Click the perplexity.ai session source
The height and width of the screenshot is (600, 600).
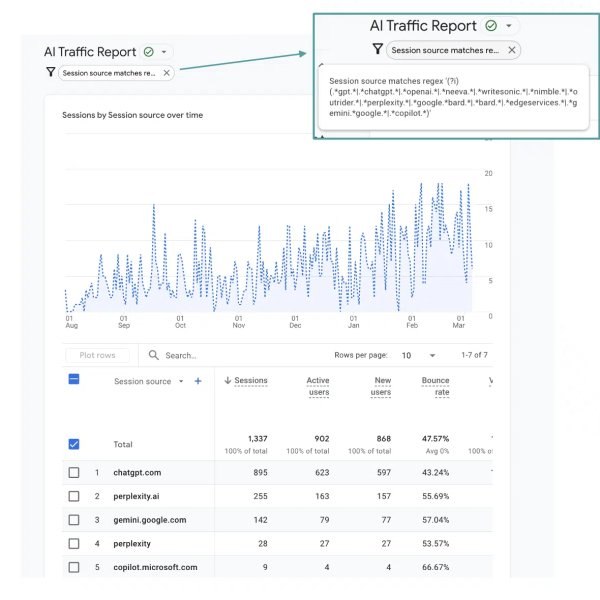[136, 496]
